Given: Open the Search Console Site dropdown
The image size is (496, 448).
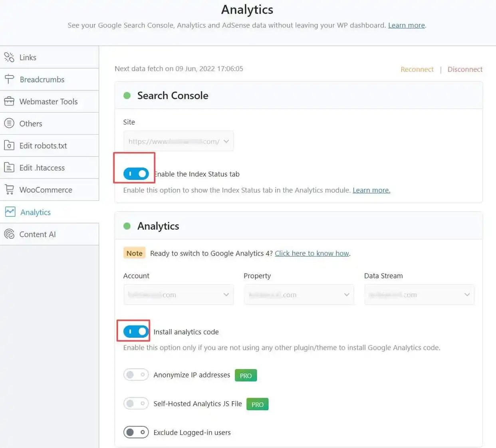Looking at the screenshot, I should point(179,141).
